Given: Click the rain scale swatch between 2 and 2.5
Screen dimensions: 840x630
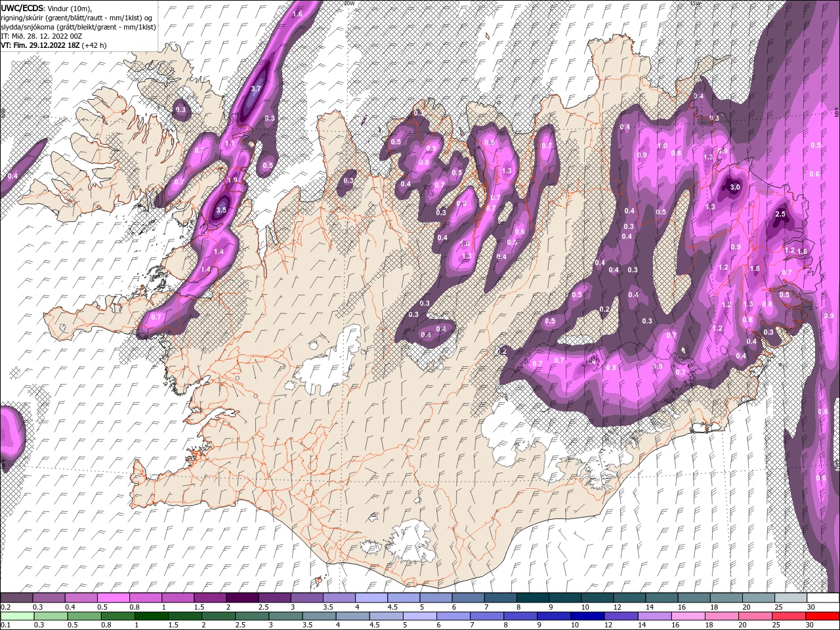Looking at the screenshot, I should [x=219, y=616].
